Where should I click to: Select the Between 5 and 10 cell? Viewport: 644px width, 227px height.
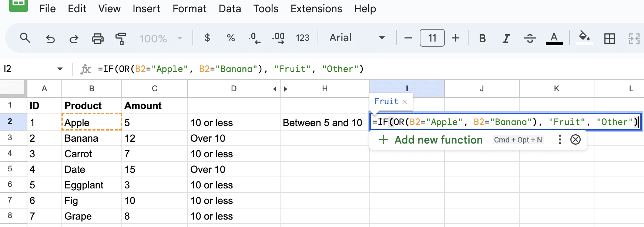[325, 123]
